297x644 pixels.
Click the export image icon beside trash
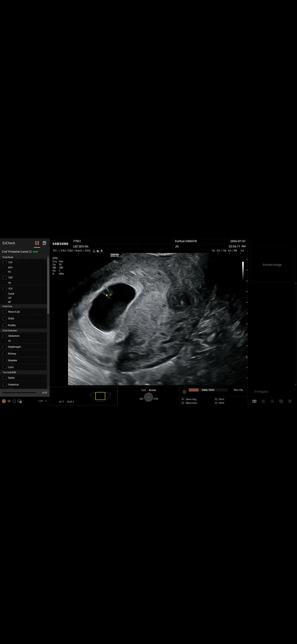click(x=281, y=401)
